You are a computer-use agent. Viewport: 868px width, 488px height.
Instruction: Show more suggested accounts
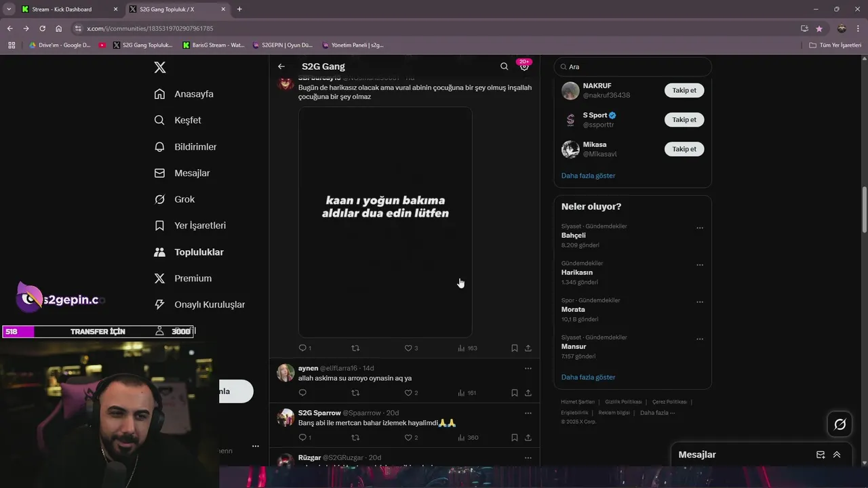pos(588,176)
